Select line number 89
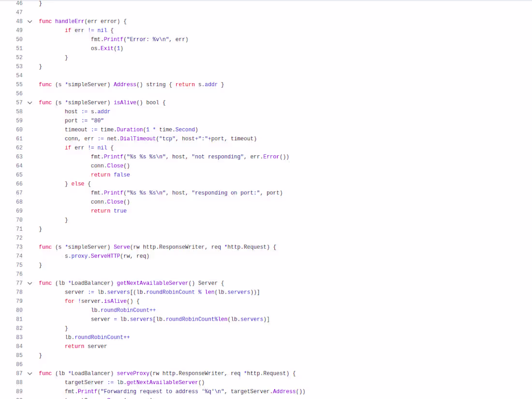 [x=19, y=391]
